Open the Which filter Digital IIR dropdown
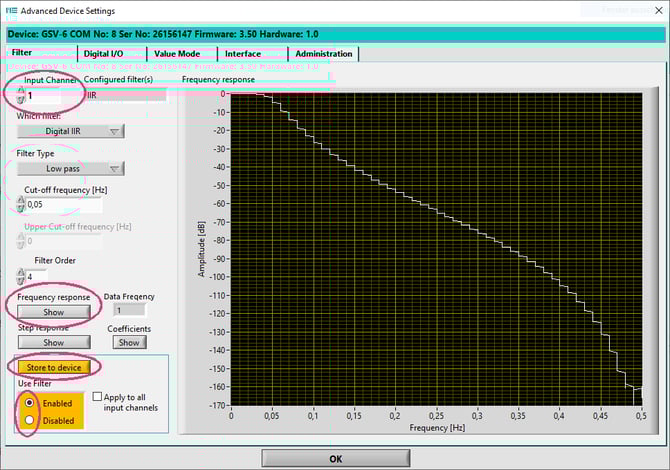This screenshot has height=470, width=670. tap(70, 131)
